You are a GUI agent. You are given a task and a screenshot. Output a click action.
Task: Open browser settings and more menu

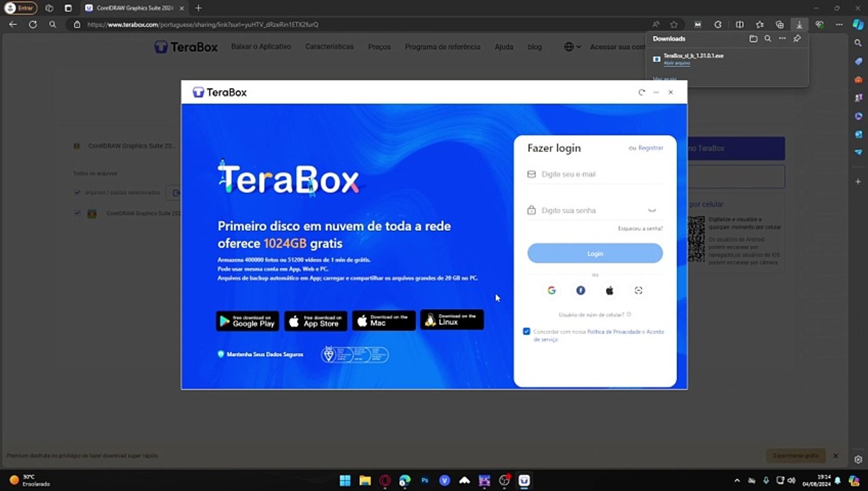[839, 25]
